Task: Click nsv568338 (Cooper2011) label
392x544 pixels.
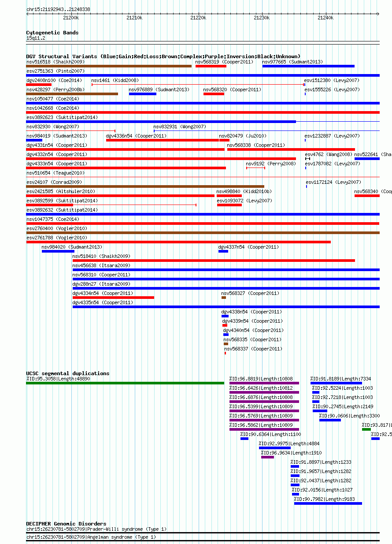Action: (x=256, y=145)
